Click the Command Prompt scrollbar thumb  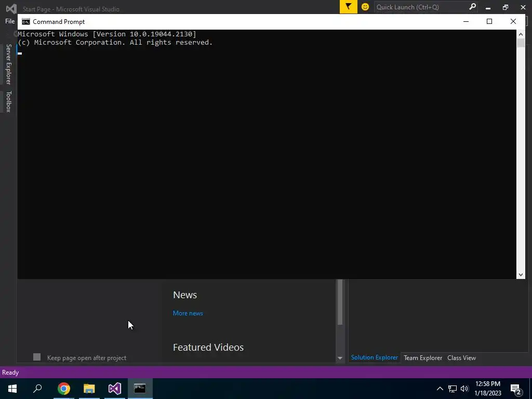point(521,43)
